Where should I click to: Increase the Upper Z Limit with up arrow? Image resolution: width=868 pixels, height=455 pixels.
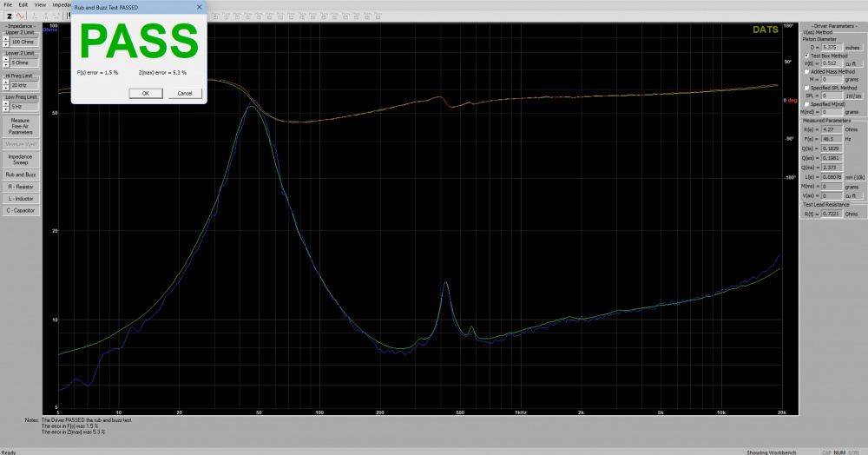point(5,39)
